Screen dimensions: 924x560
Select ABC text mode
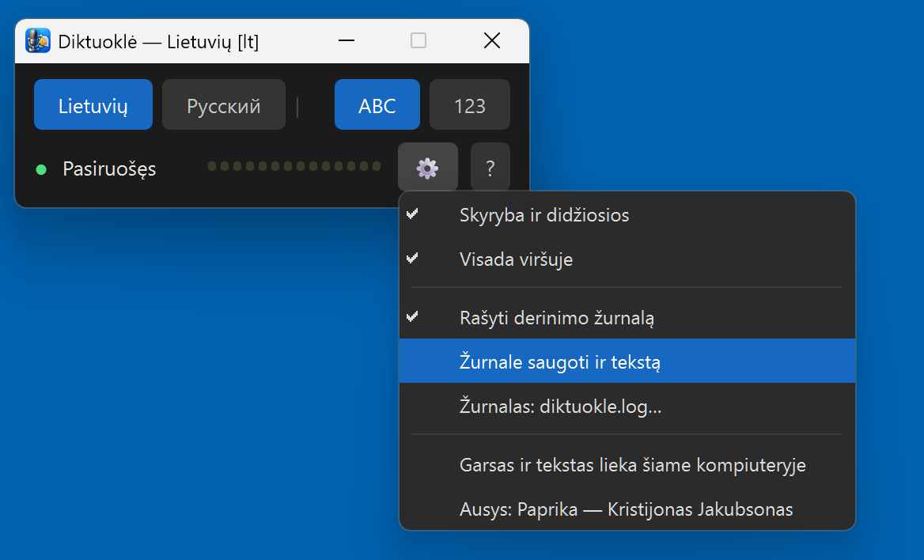[x=377, y=105]
